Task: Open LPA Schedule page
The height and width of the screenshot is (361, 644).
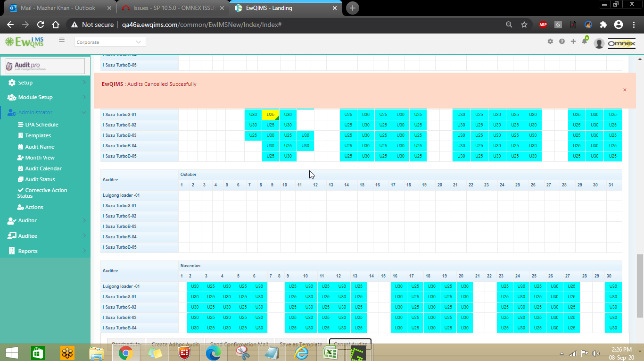Action: (x=41, y=125)
